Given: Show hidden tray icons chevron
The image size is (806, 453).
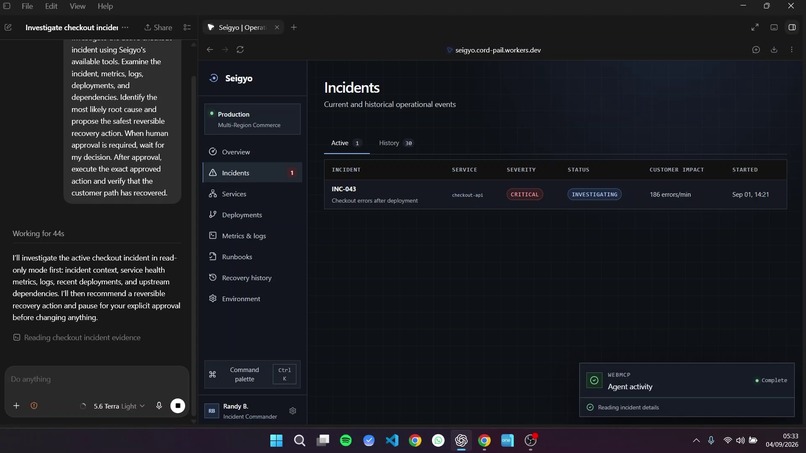Looking at the screenshot, I should click(x=696, y=440).
